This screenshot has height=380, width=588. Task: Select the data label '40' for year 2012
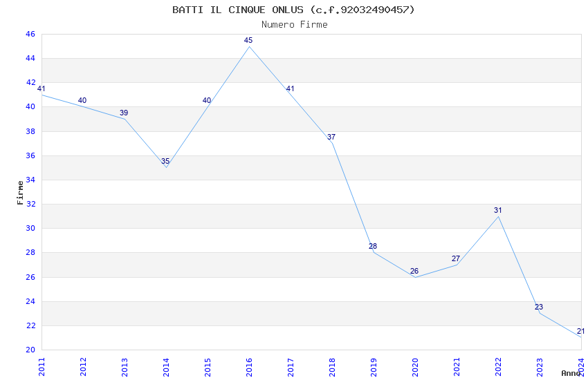tap(82, 100)
